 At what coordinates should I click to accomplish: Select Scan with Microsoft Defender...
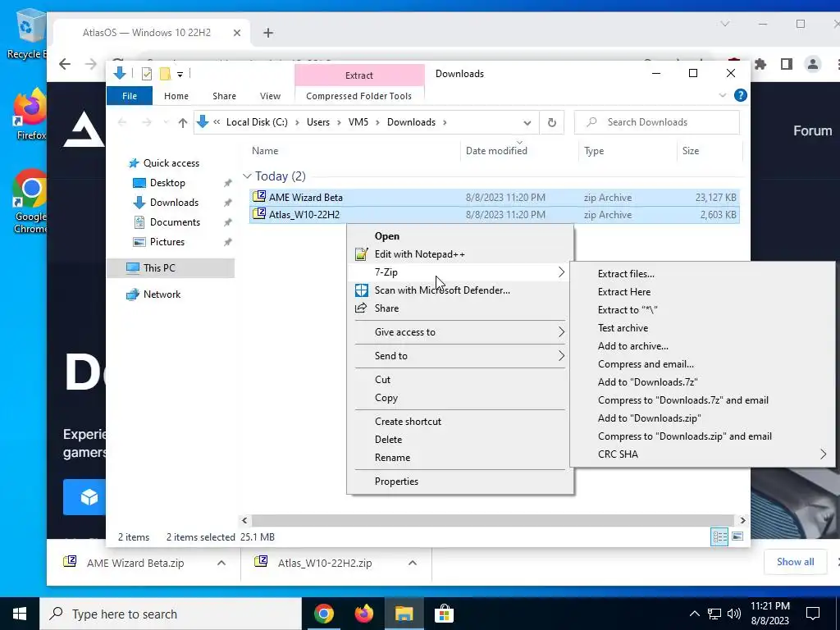coord(442,290)
